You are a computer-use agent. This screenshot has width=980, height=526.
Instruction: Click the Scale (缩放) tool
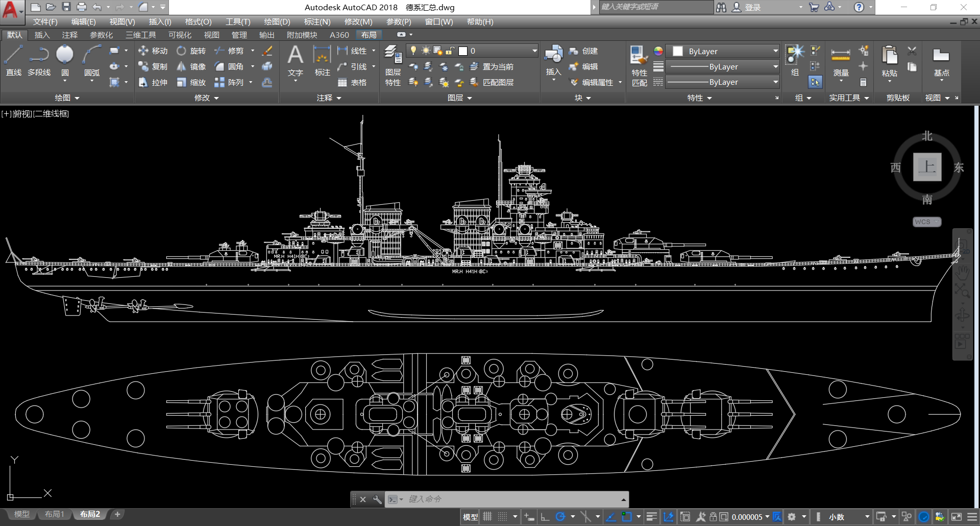(x=191, y=83)
